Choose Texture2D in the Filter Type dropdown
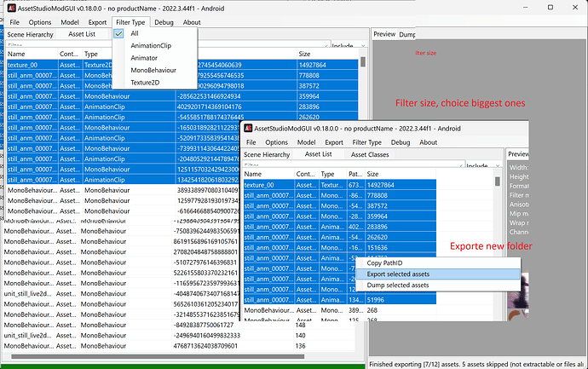Screen dimensions: 588x369 tap(145, 83)
